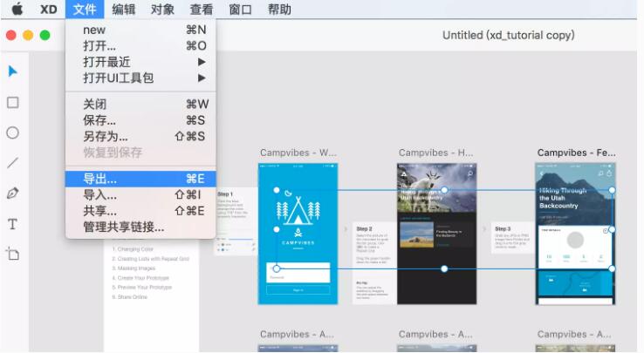Click search icon on Hiking artboard header
The width and height of the screenshot is (644, 353).
600,173
